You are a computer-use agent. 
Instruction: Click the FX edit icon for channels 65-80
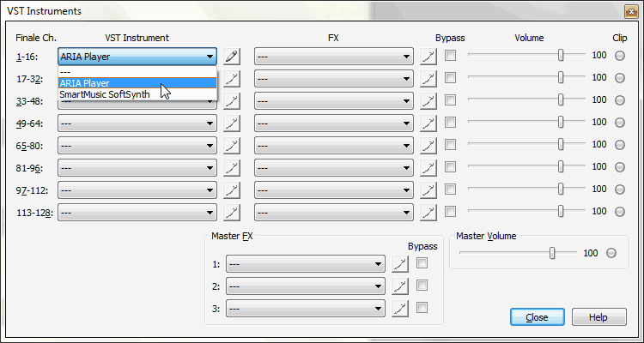[x=429, y=146]
